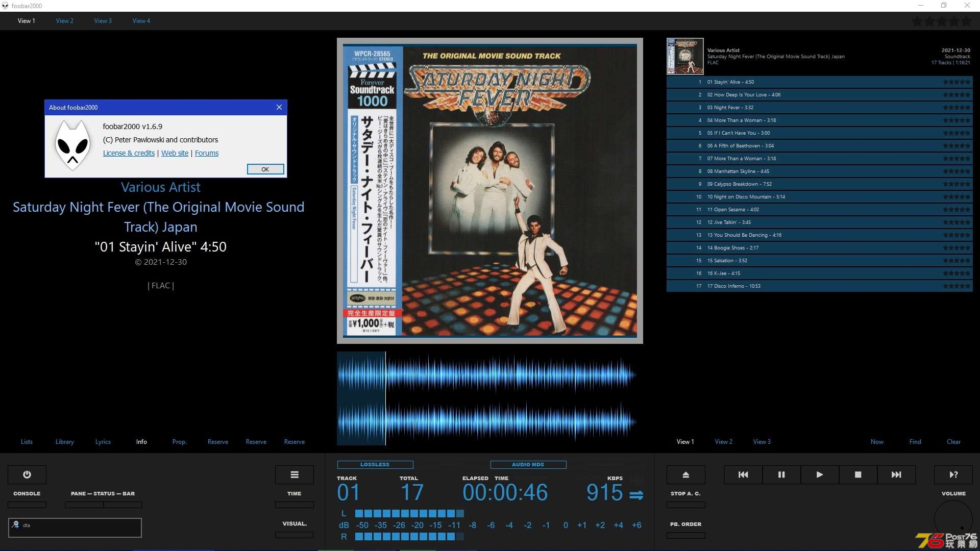980x551 pixels.
Task: Select track 13 You Should Be Dancing
Action: pos(819,235)
